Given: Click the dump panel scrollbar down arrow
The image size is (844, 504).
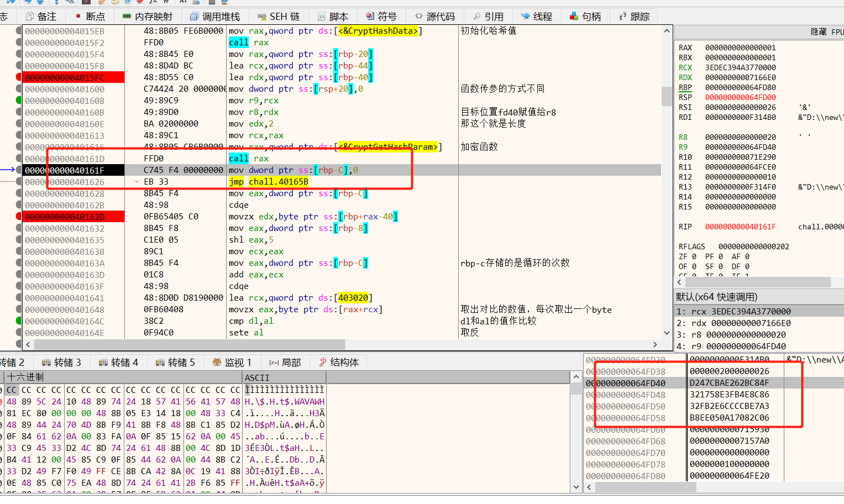Looking at the screenshot, I should (576, 487).
